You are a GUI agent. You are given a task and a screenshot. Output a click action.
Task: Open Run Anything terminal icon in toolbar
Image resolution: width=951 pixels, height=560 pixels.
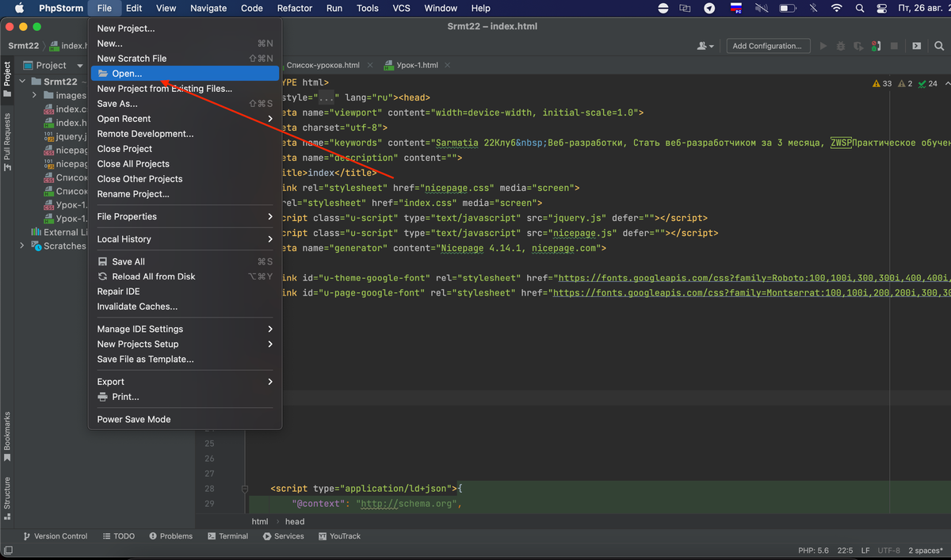click(917, 46)
